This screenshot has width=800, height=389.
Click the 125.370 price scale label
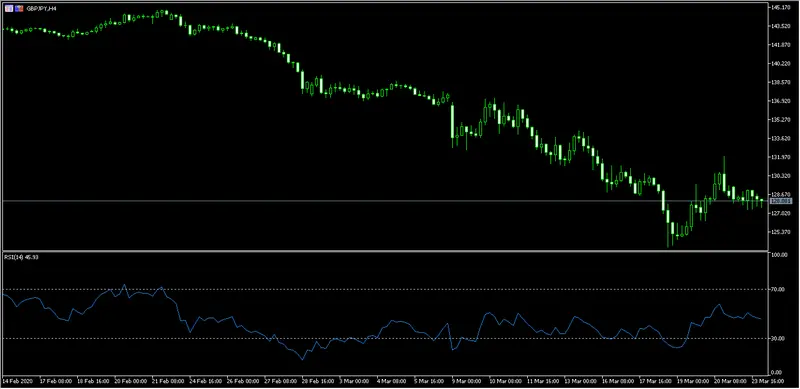(x=781, y=232)
